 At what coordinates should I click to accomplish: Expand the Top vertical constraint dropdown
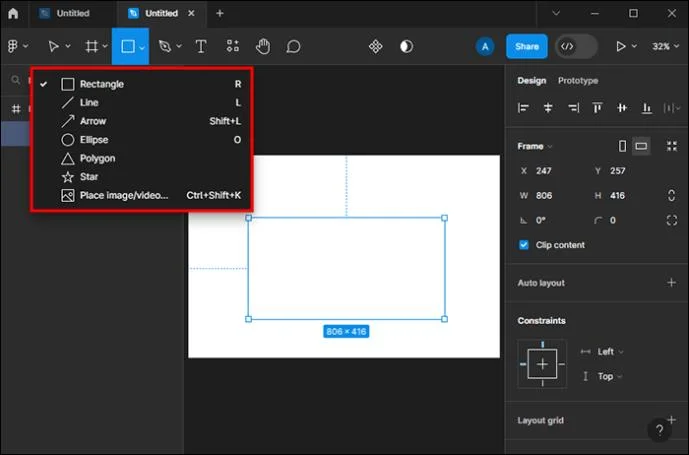pos(610,376)
